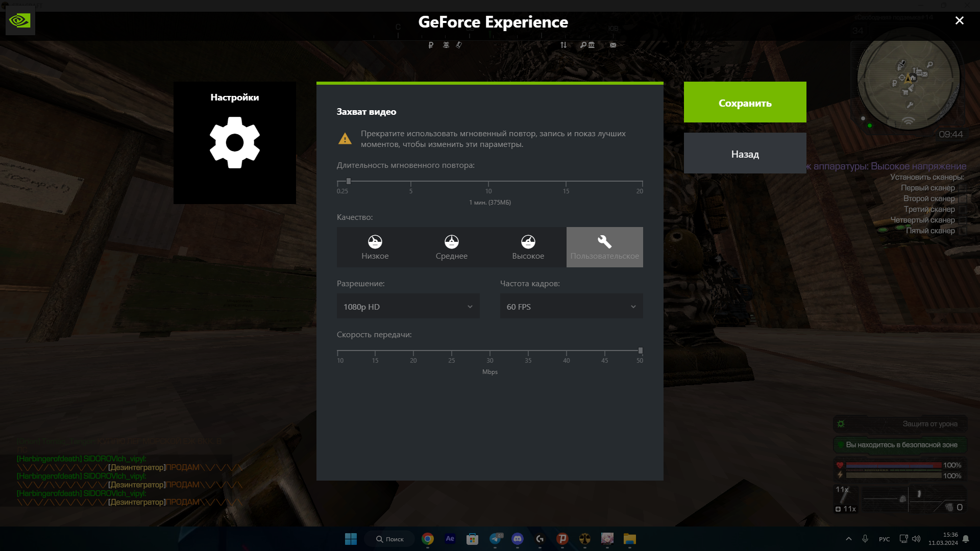
Task: Click the Скорость передачи slider handle
Action: [x=641, y=350]
